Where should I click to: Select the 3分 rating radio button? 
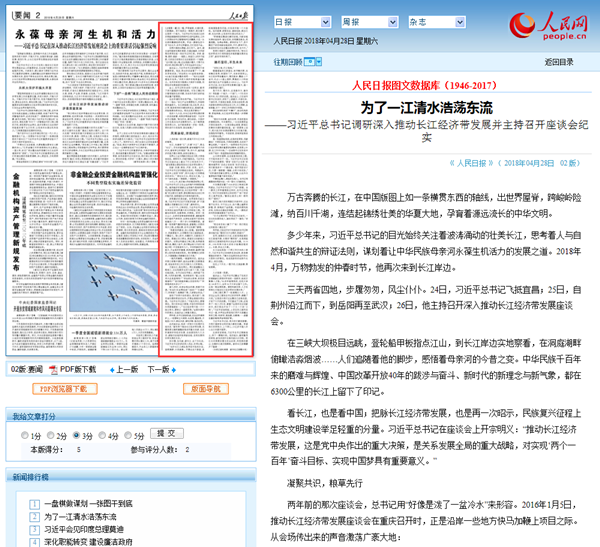click(x=76, y=435)
